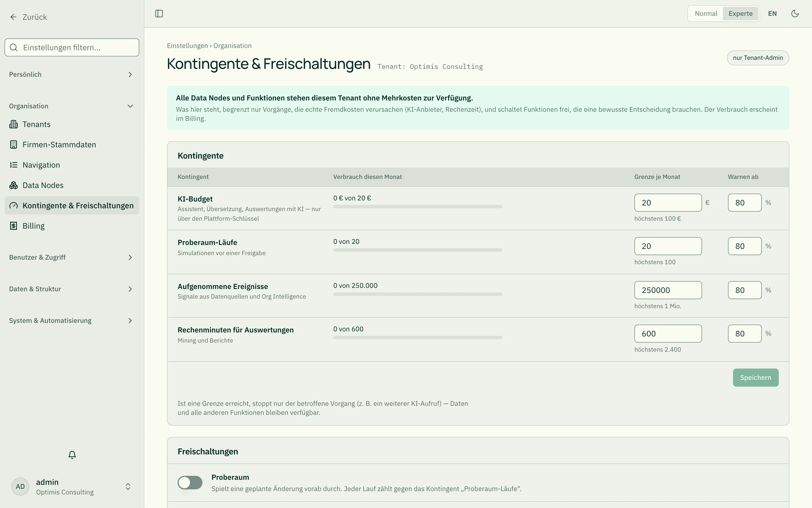The height and width of the screenshot is (508, 812).
Task: Click the search magnifier icon
Action: click(14, 47)
